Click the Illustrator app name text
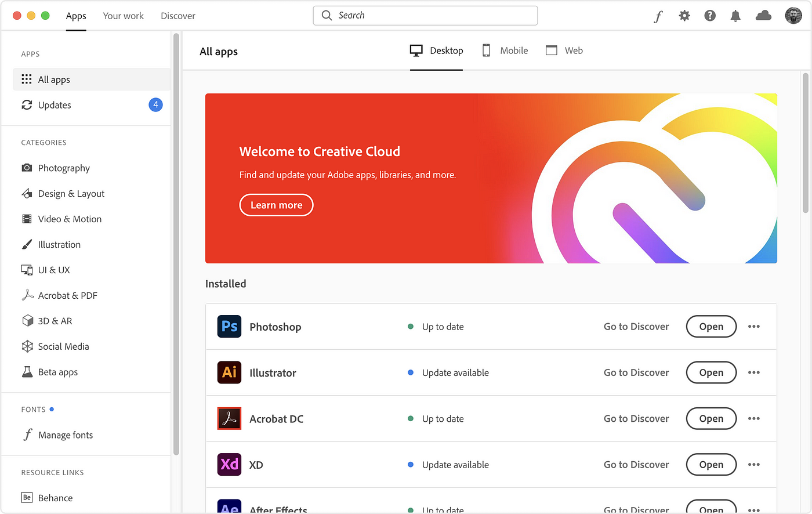Screen dimensions: 812x514 click(273, 372)
